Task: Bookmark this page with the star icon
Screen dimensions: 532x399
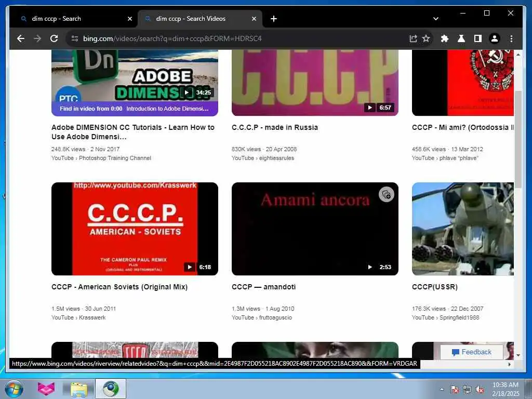Action: 426,38
